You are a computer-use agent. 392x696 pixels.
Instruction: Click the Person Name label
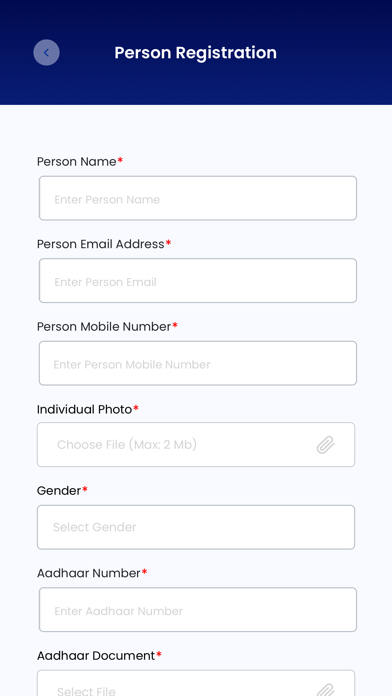76,162
